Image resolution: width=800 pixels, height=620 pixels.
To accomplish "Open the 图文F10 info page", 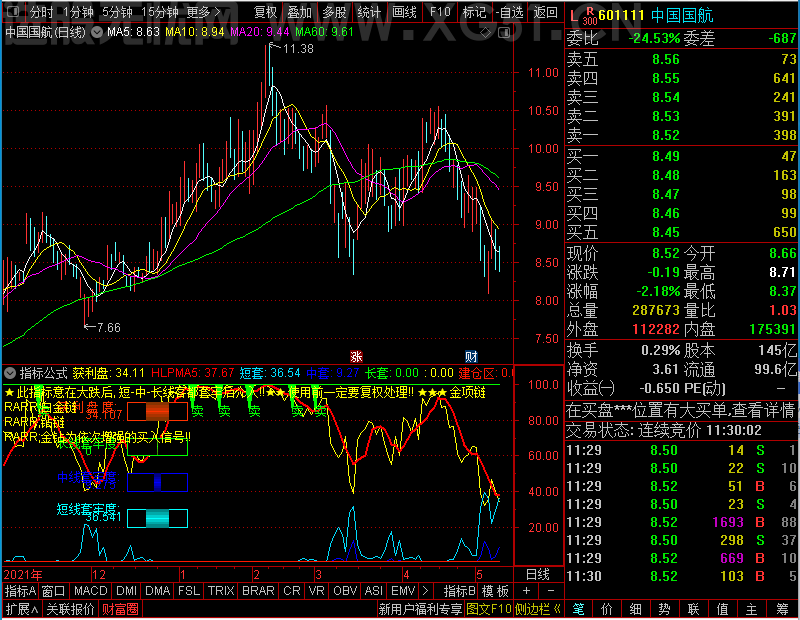I will (489, 609).
